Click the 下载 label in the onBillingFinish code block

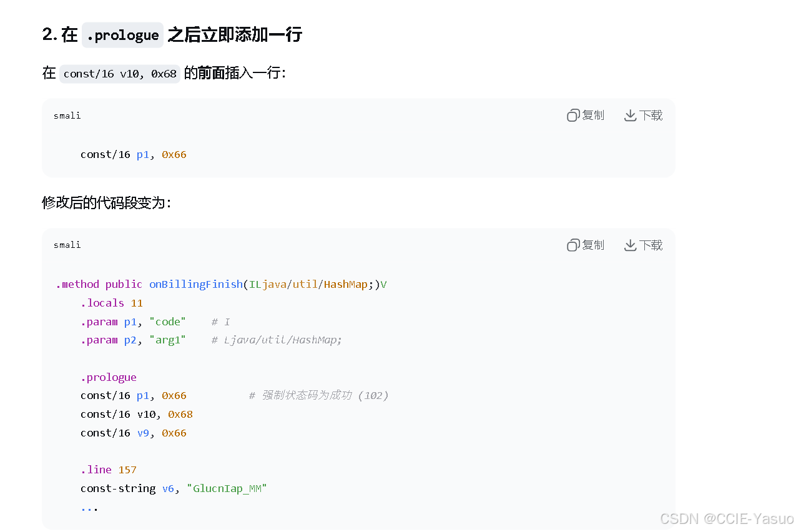pyautogui.click(x=651, y=245)
